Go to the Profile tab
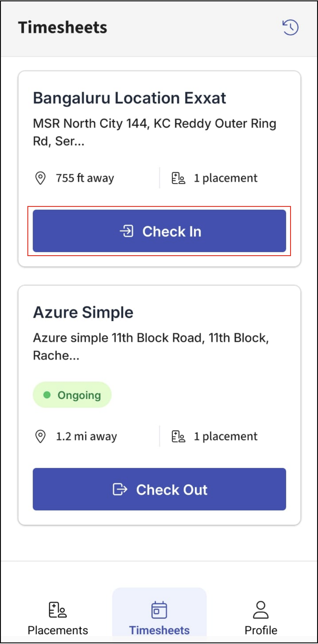This screenshot has width=318, height=644. (x=261, y=618)
